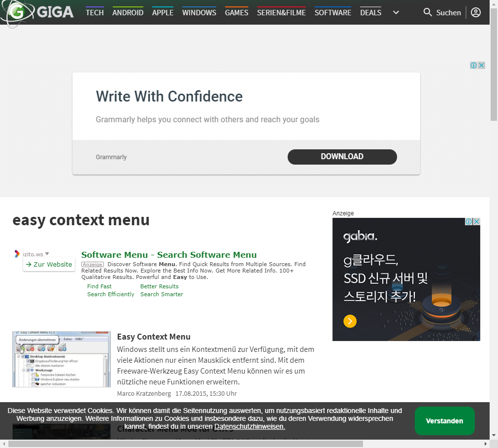Viewport: 498px width, 448px height.
Task: Click the Search Smarter sitelink
Action: (162, 294)
